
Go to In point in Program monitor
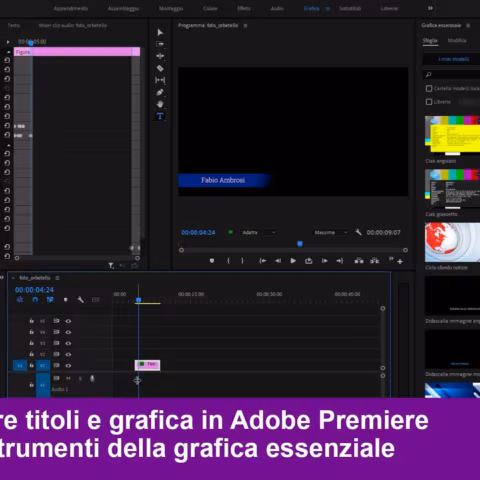pyautogui.click(x=263, y=261)
